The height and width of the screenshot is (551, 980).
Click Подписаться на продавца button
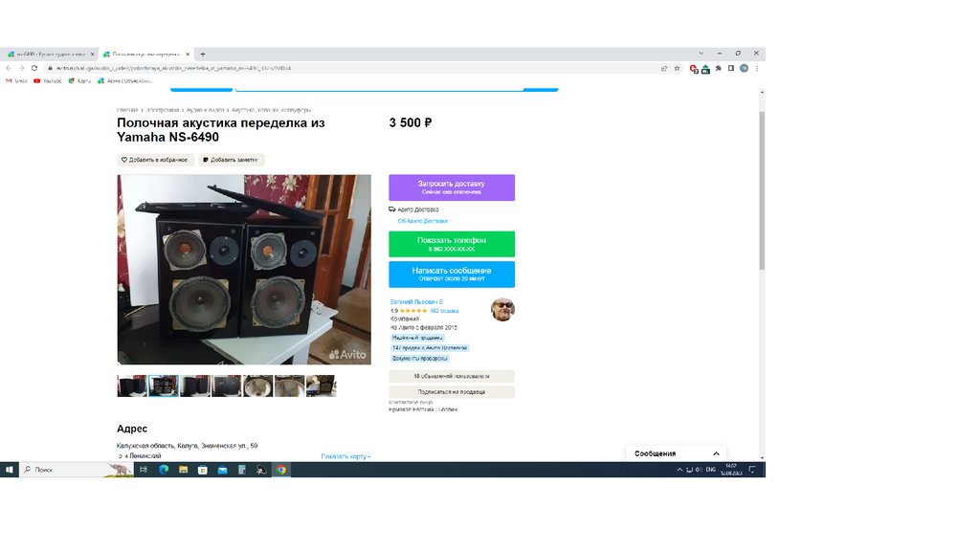[452, 391]
